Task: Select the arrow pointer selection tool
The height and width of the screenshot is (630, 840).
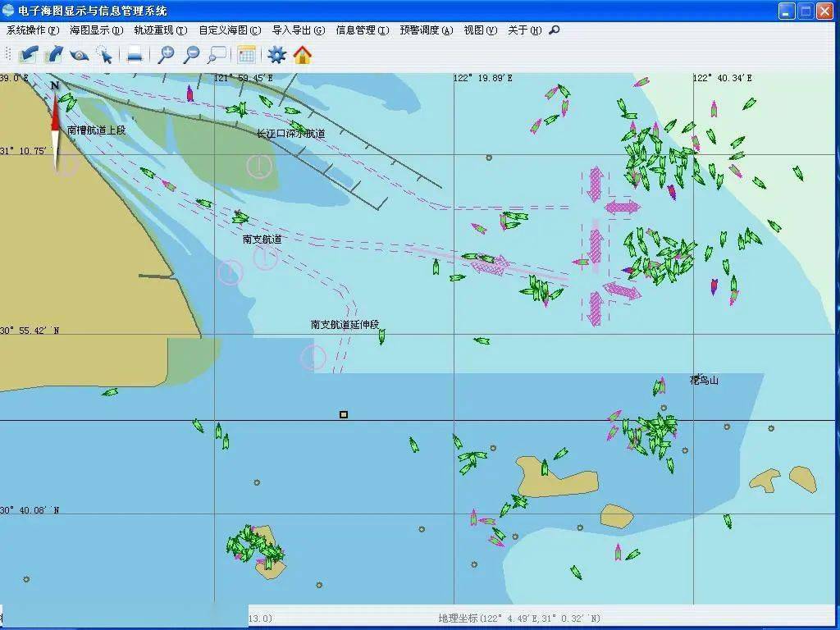Action: (105, 55)
